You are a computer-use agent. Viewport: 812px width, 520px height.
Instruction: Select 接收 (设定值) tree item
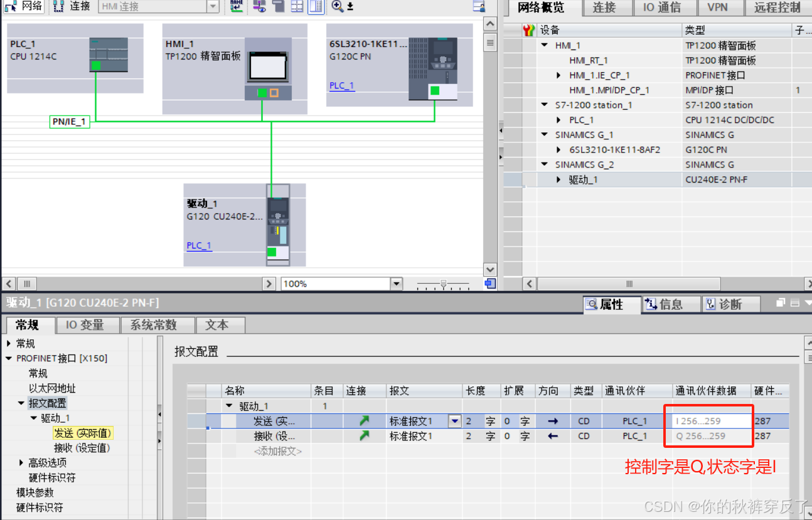tap(82, 448)
